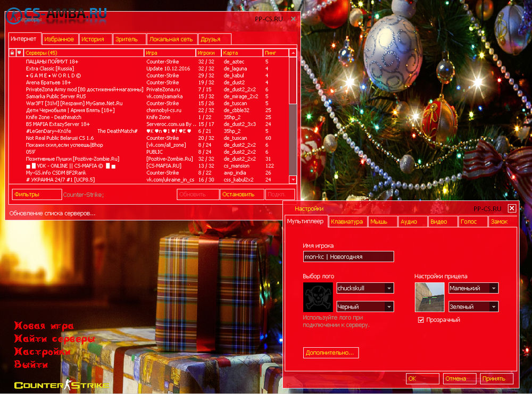Viewport: 532px width, 394px height.
Task: Click the crosshair preview thumbnail
Action: click(429, 297)
